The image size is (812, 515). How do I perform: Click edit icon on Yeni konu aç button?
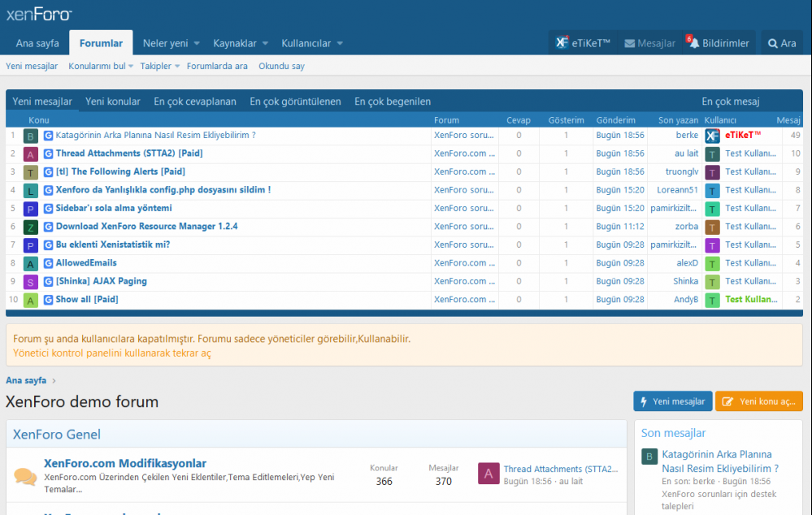point(727,401)
